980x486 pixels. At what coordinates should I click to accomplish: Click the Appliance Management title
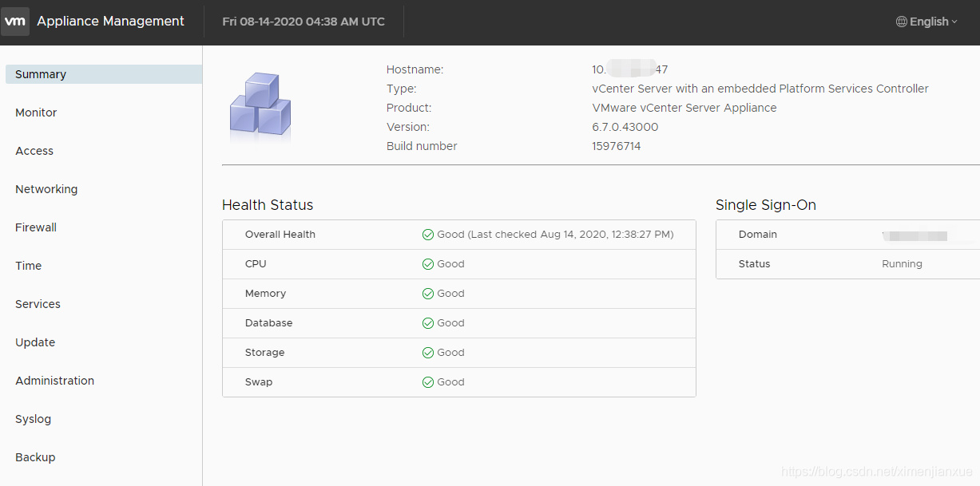click(111, 22)
